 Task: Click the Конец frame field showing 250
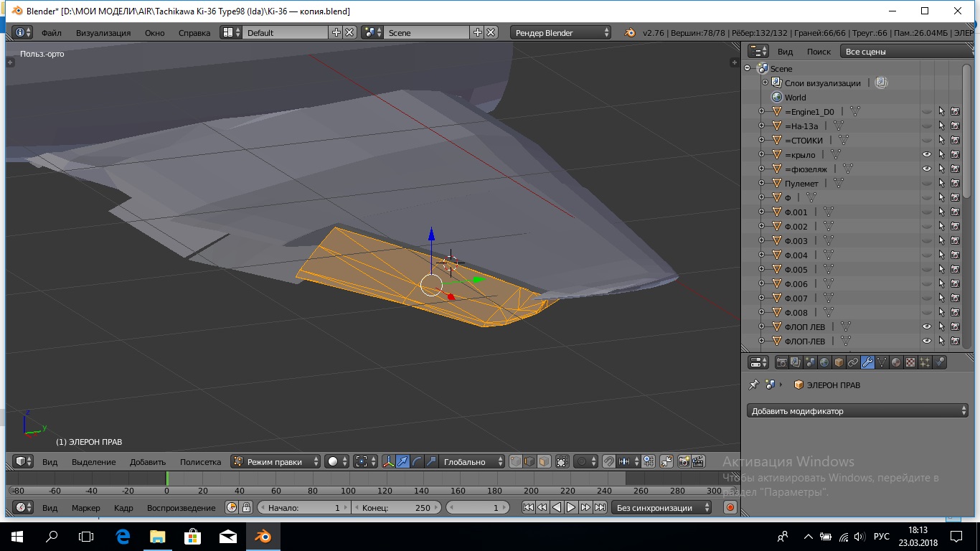[396, 508]
